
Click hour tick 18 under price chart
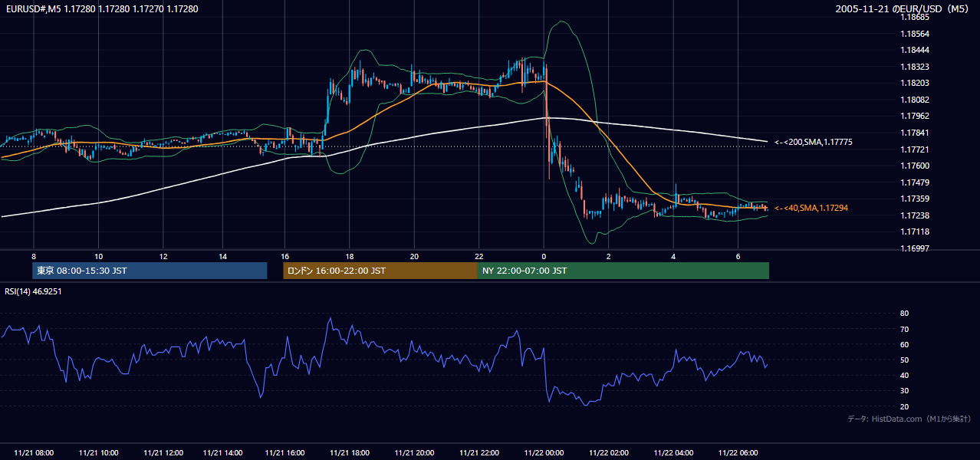tap(349, 256)
